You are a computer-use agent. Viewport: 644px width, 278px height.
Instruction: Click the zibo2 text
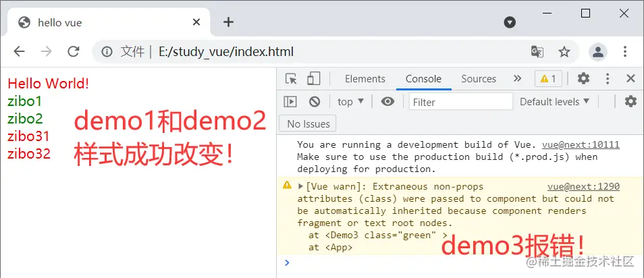point(25,118)
